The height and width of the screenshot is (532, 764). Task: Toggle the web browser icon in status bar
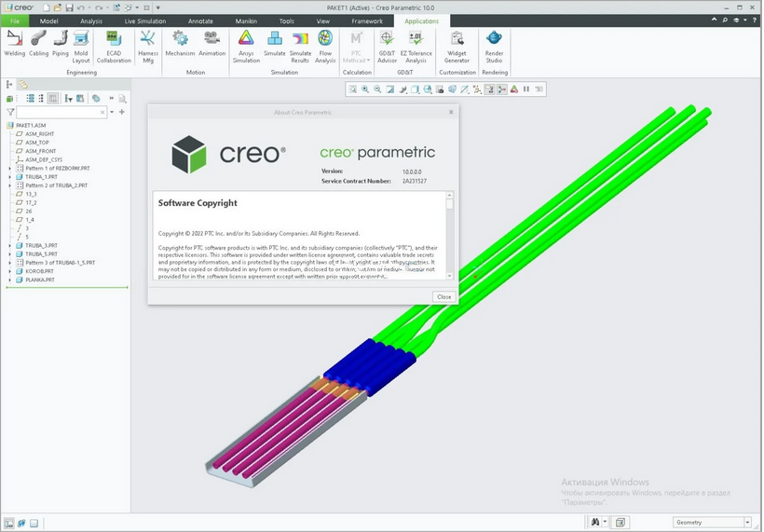[21, 523]
